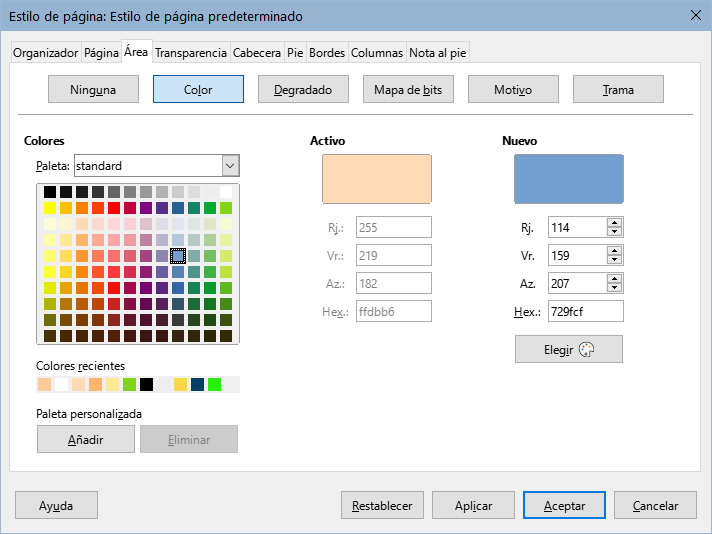The image size is (712, 534).
Task: Confirm the dialog with Aceptar
Action: point(564,505)
